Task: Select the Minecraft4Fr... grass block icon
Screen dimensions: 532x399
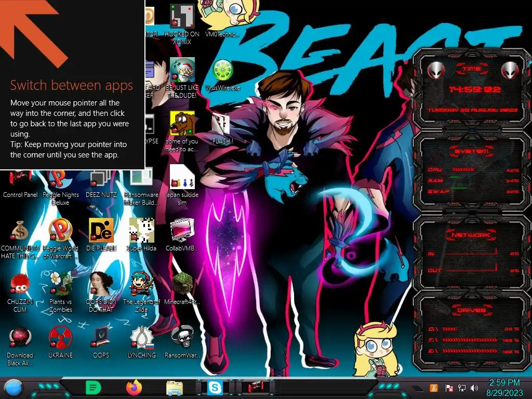Action: [182, 284]
